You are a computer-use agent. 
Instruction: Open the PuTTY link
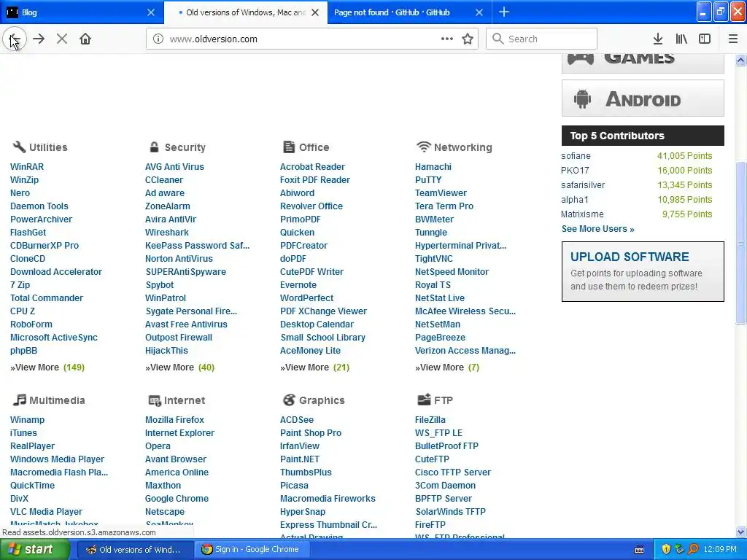coord(427,180)
